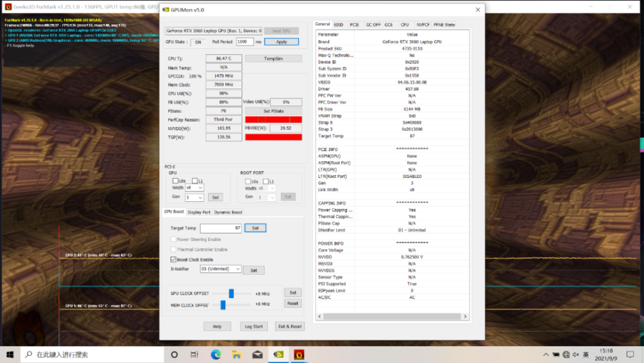Click the 英 input language indicator

pos(585,355)
